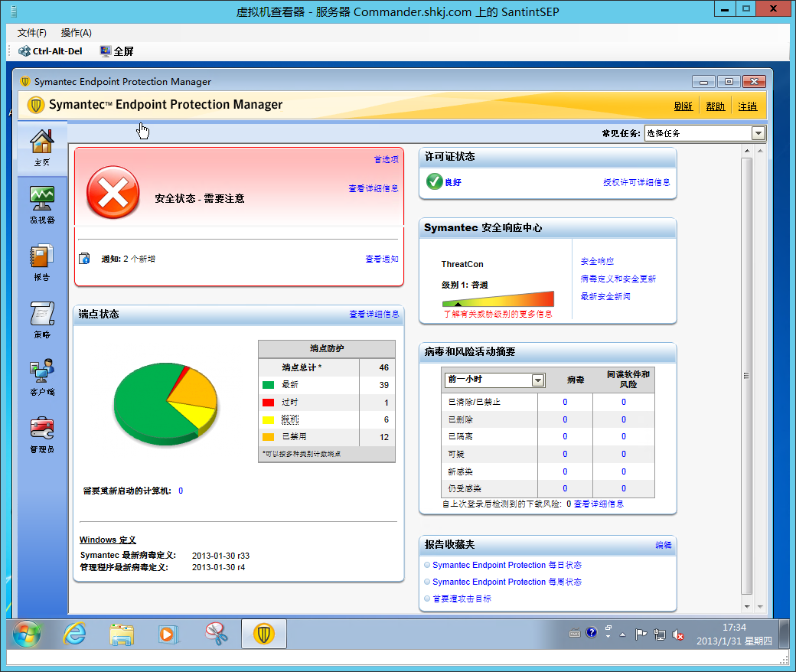Click the network tray icon
This screenshot has width=796, height=672.
pyautogui.click(x=660, y=634)
